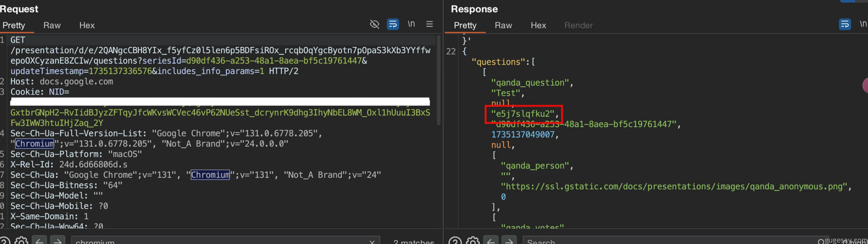
Task: Go to previous match in Request search
Action: click(x=39, y=241)
